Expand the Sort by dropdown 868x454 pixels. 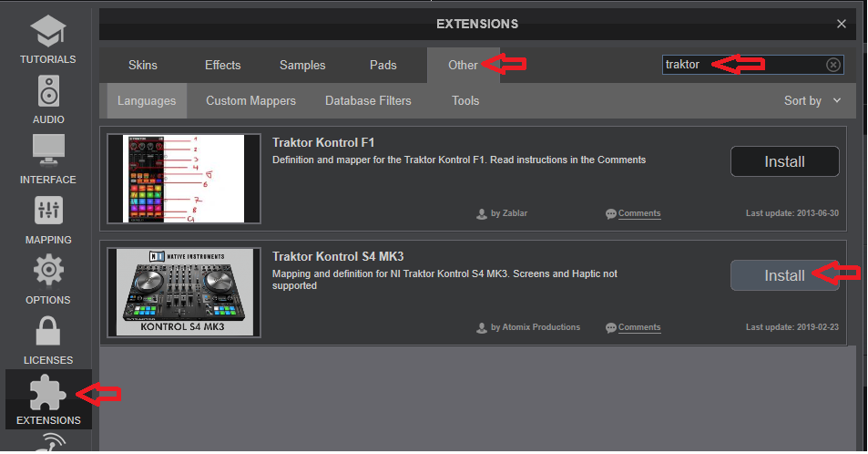point(812,101)
